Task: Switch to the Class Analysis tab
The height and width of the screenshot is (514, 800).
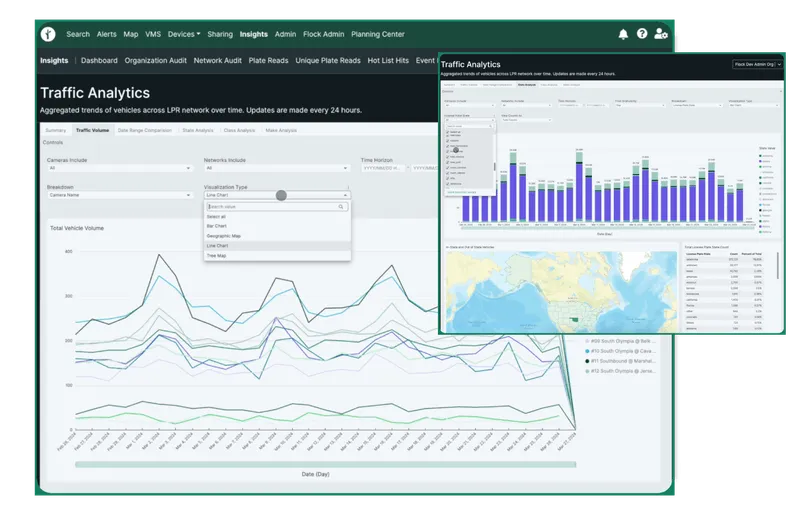Action: pyautogui.click(x=239, y=130)
